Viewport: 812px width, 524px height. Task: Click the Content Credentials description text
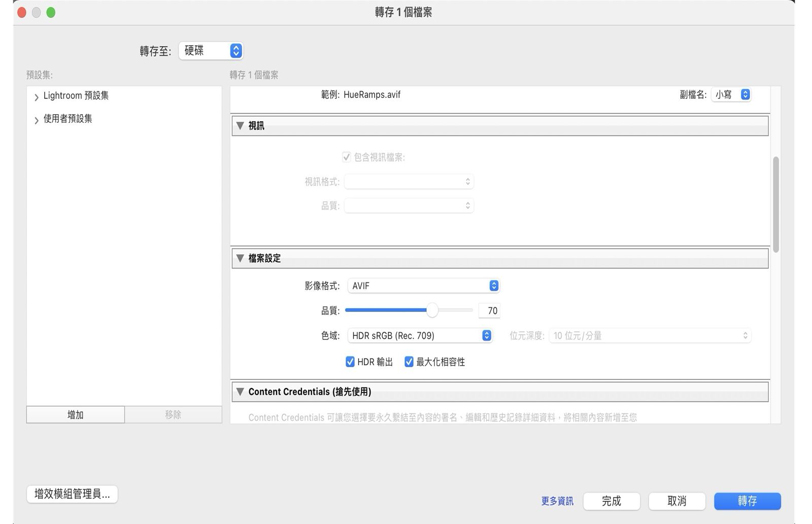(x=443, y=417)
